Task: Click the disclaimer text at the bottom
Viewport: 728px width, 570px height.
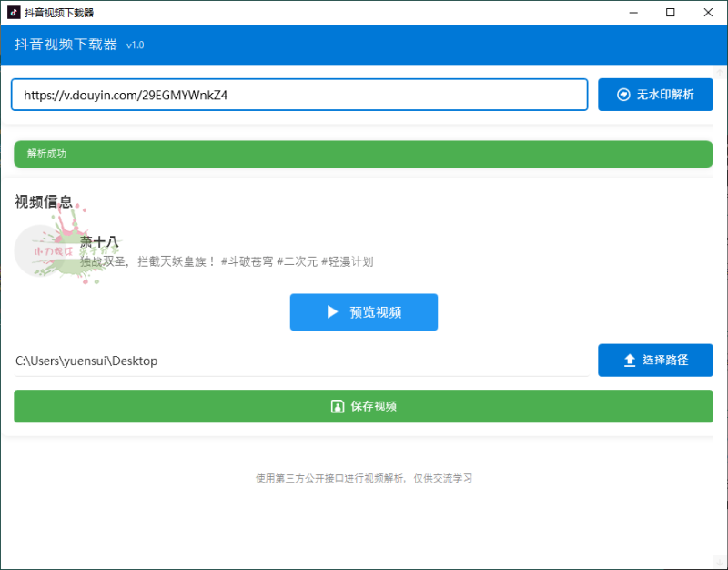Action: tap(364, 477)
